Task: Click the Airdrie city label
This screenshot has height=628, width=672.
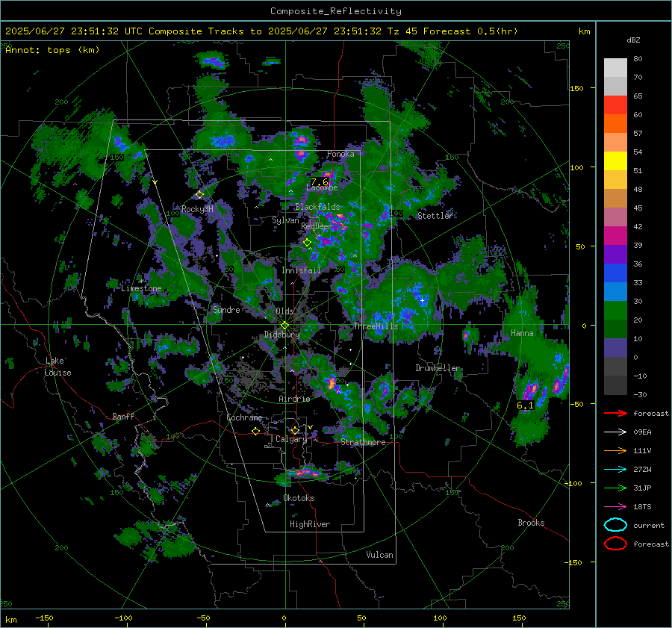Action: (x=294, y=399)
